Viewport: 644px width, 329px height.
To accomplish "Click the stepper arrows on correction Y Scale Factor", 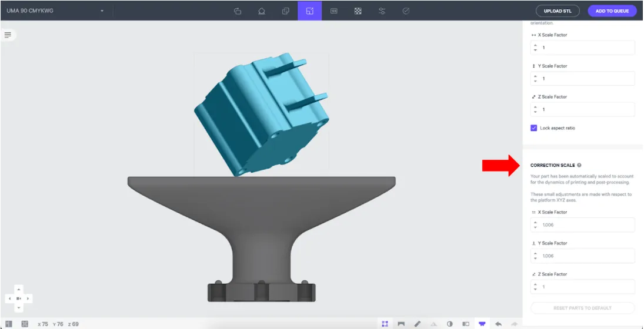I will (x=535, y=256).
